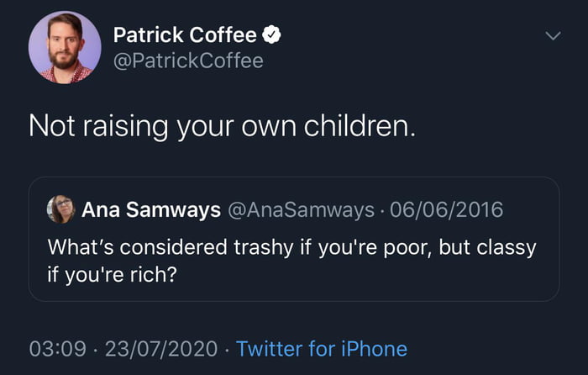
Task: Open the @AnaSamways handle
Action: tap(301, 209)
